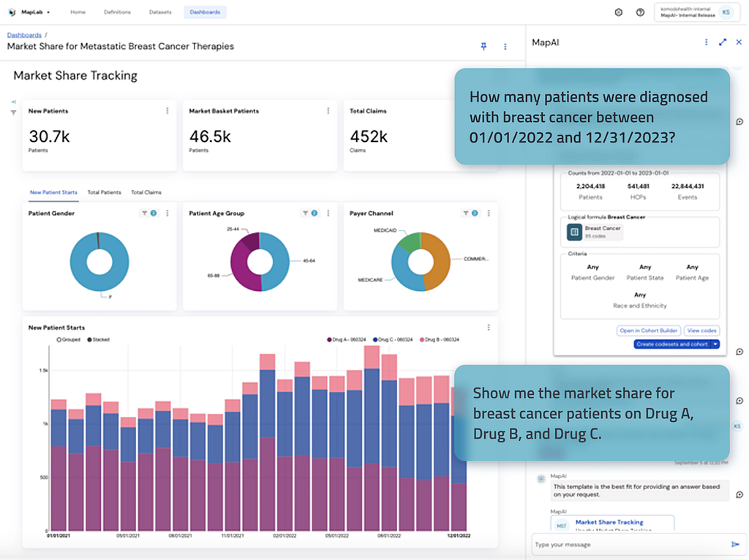Viewport: 749px width, 560px height.
Task: Click the Patient Gender filter icon
Action: click(144, 213)
